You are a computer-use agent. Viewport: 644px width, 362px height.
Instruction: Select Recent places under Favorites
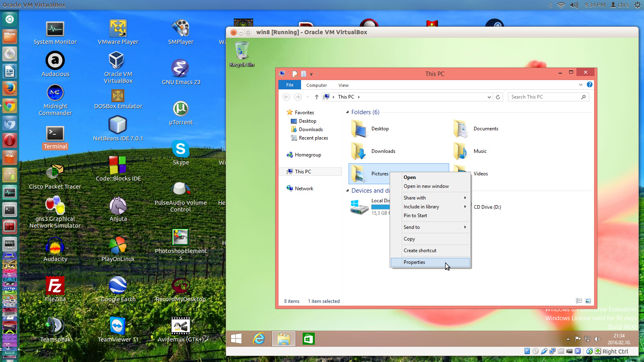coord(309,138)
